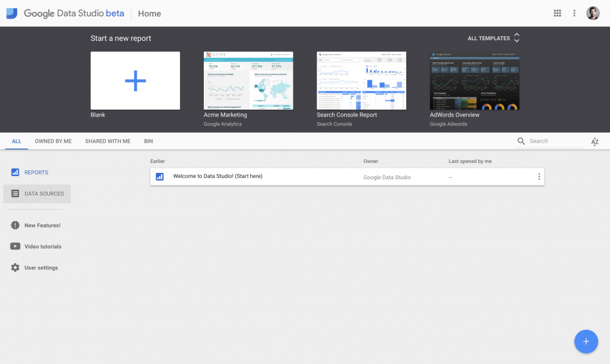The image size is (610, 364).
Task: Click the Video tutorials play icon
Action: [15, 246]
